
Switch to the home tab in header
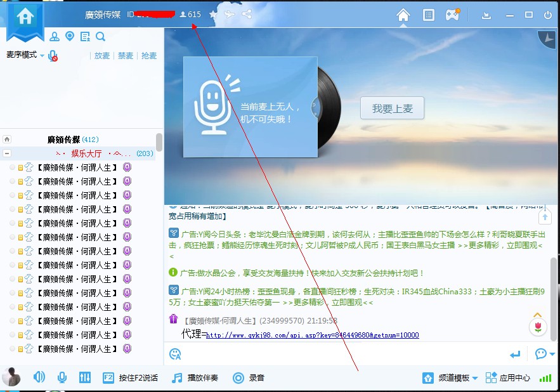point(403,15)
